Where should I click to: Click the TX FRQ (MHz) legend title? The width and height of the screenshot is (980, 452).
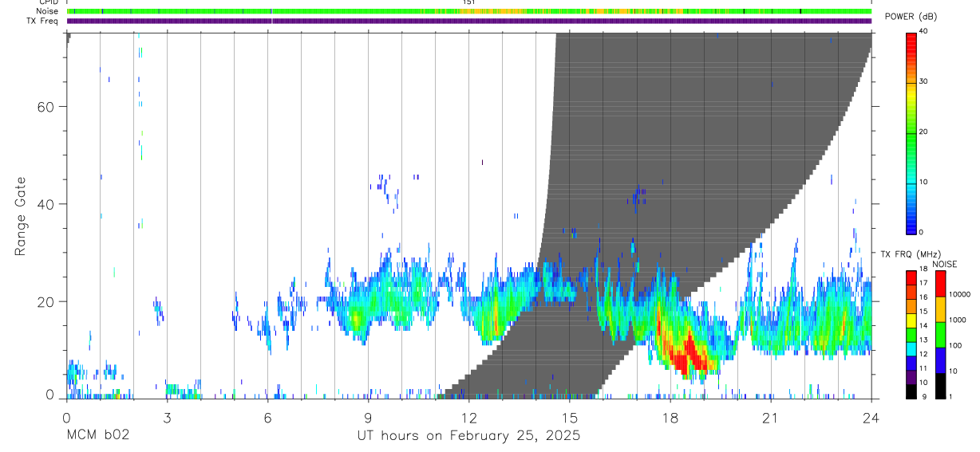911,254
